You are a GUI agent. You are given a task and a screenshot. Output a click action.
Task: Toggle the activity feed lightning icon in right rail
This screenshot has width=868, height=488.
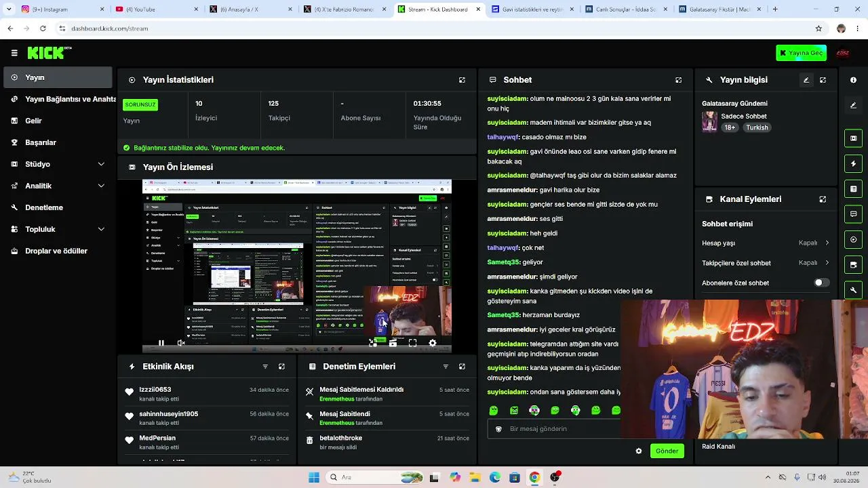[853, 163]
